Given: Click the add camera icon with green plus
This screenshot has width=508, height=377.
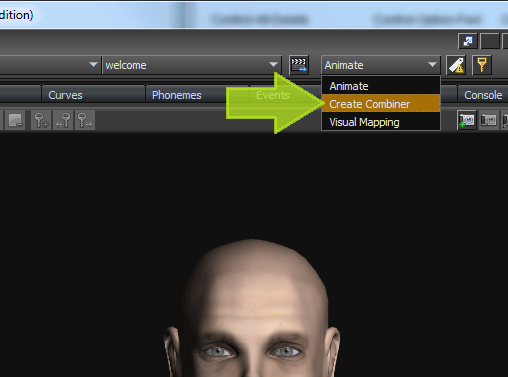Looking at the screenshot, I should [467, 120].
